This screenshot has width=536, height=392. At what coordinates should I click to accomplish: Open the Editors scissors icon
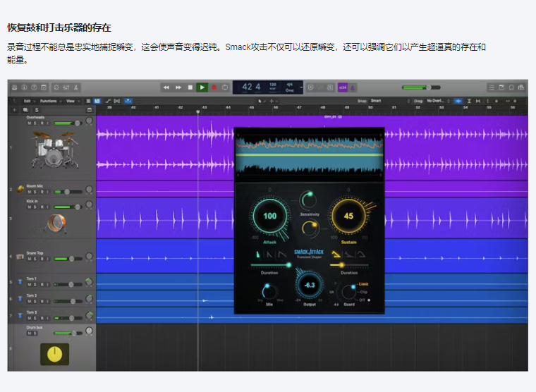pyautogui.click(x=76, y=87)
